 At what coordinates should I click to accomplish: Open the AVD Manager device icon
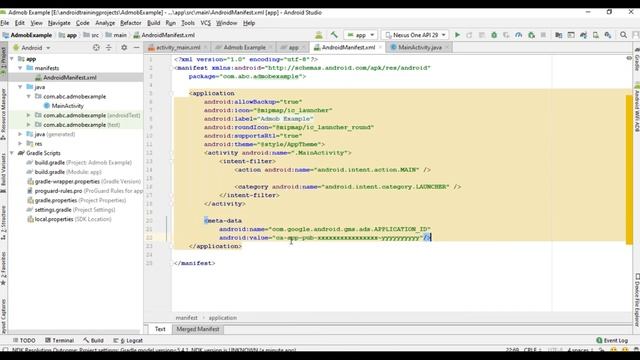(x=596, y=35)
